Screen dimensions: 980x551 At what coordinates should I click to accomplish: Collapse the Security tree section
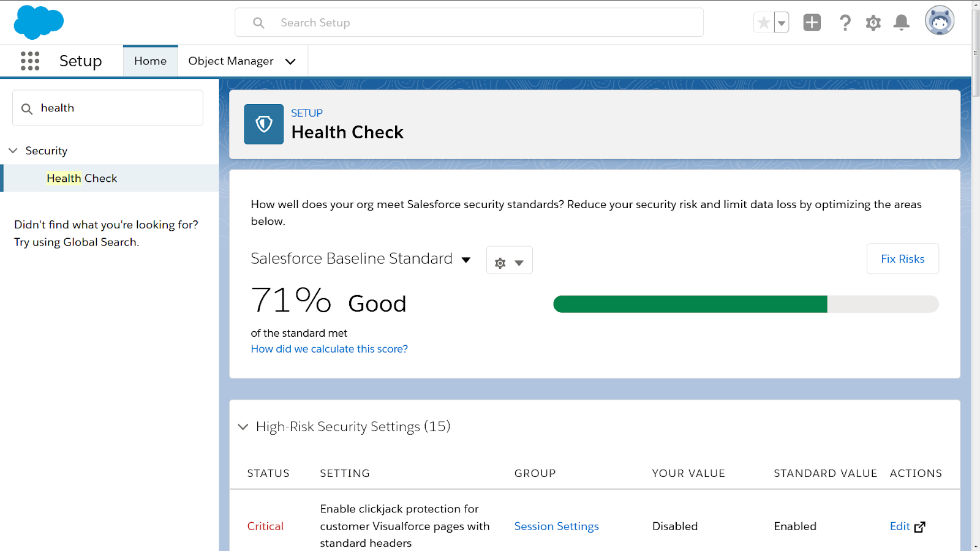[x=13, y=151]
